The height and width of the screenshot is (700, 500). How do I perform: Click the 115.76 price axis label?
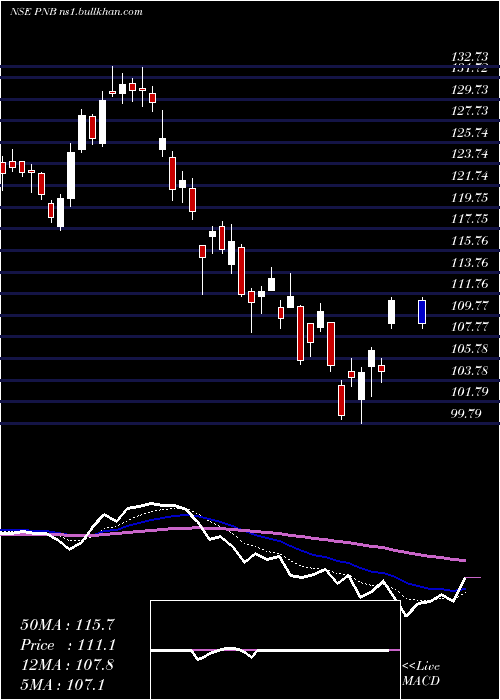point(470,241)
